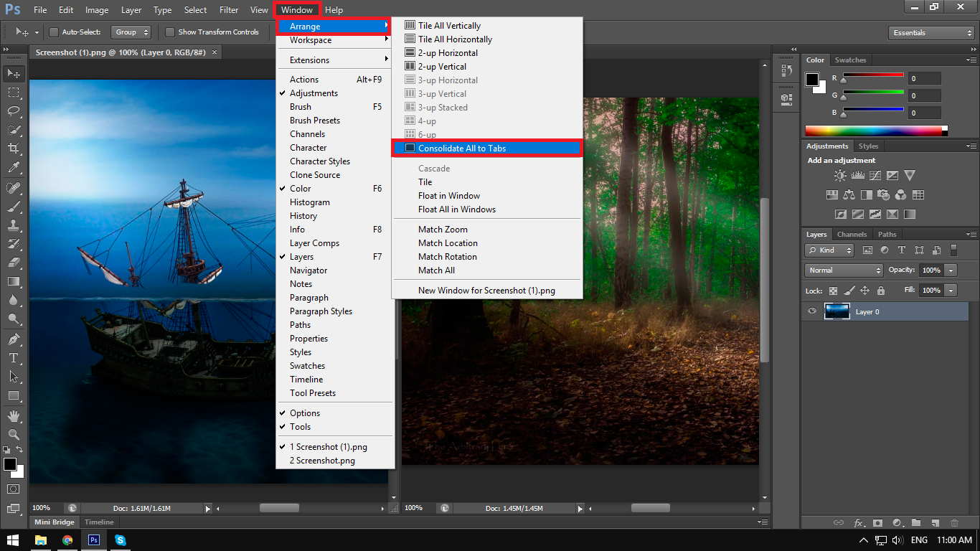
Task: Add a Levels adjustment
Action: [x=857, y=175]
